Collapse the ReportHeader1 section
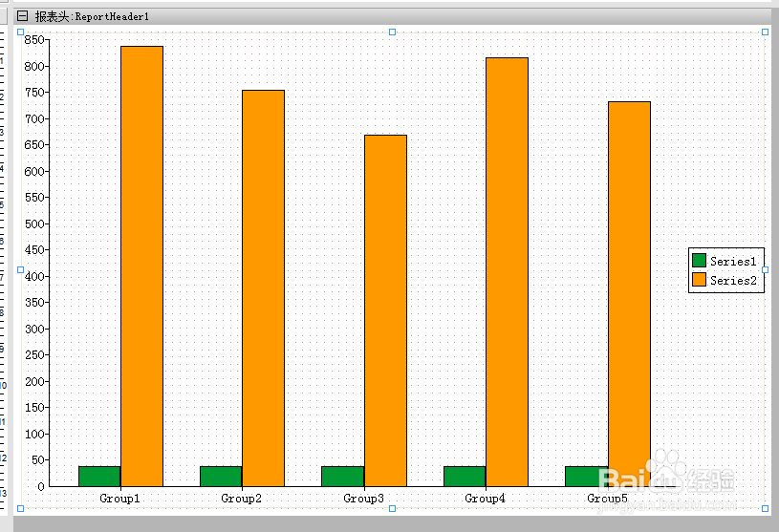779x532 pixels. tap(22, 16)
